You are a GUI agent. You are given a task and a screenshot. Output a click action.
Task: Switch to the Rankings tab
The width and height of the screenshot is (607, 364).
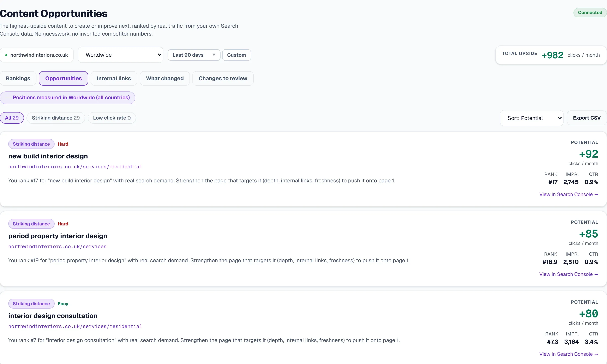click(18, 78)
